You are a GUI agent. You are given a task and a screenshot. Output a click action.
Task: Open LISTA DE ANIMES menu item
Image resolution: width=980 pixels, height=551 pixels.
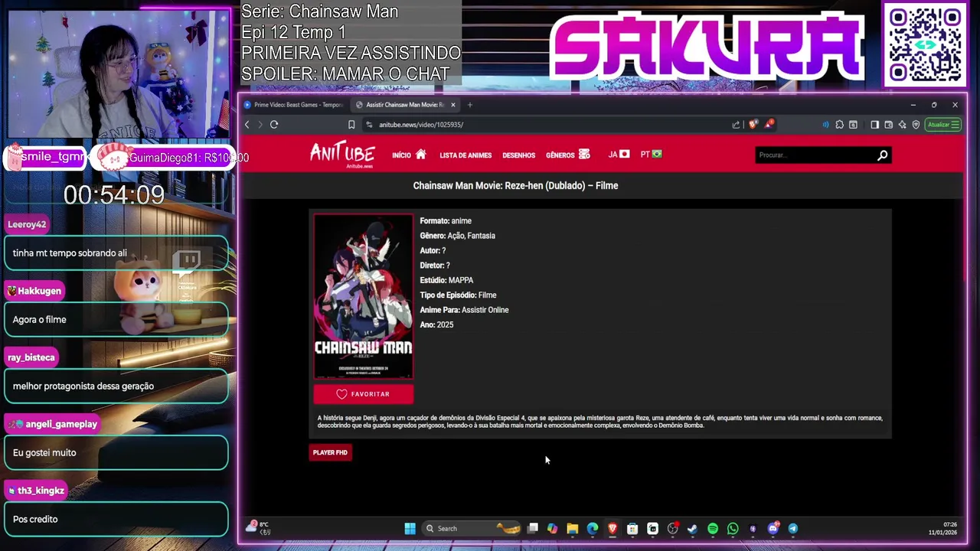[465, 155]
